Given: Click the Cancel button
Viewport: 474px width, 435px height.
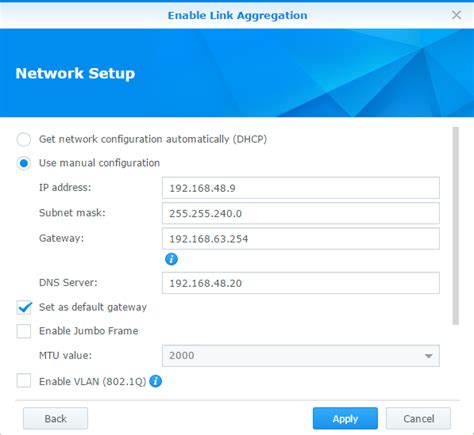Looking at the screenshot, I should pyautogui.click(x=418, y=418).
